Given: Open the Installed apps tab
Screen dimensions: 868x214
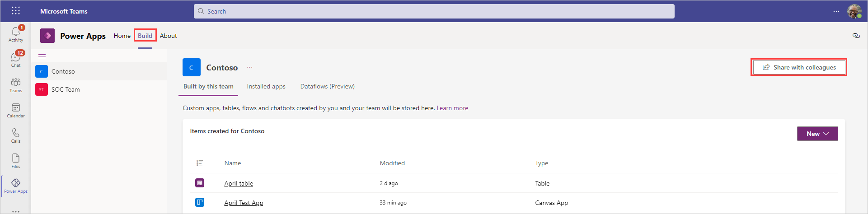Looking at the screenshot, I should [266, 87].
